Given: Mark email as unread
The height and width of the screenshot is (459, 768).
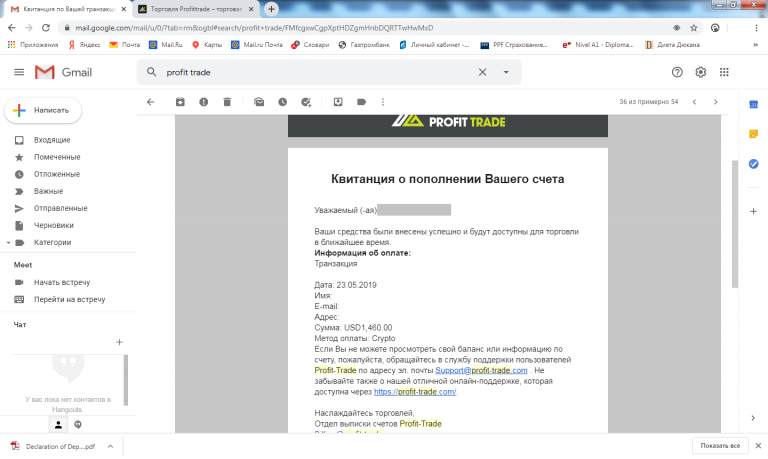Looking at the screenshot, I should (259, 102).
